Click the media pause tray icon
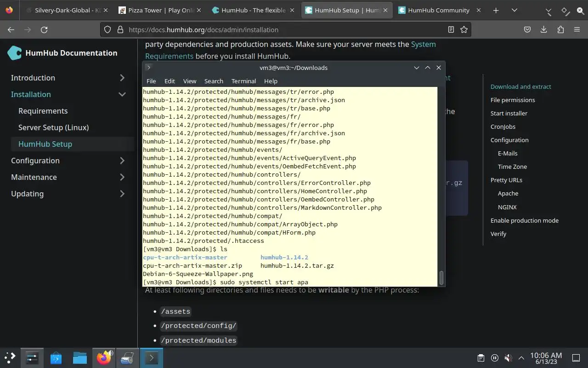 [x=494, y=358]
